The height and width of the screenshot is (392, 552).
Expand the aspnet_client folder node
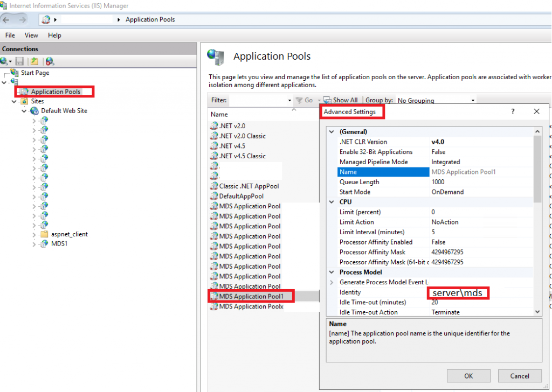click(34, 234)
